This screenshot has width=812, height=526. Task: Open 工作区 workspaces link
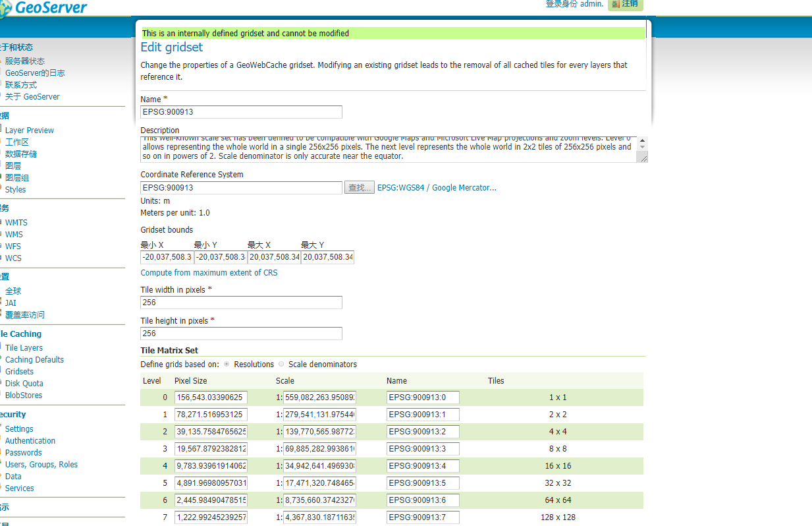point(17,142)
